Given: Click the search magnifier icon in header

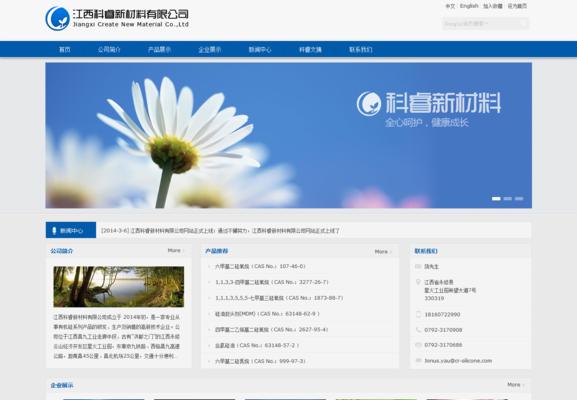Looking at the screenshot, I should 523,24.
